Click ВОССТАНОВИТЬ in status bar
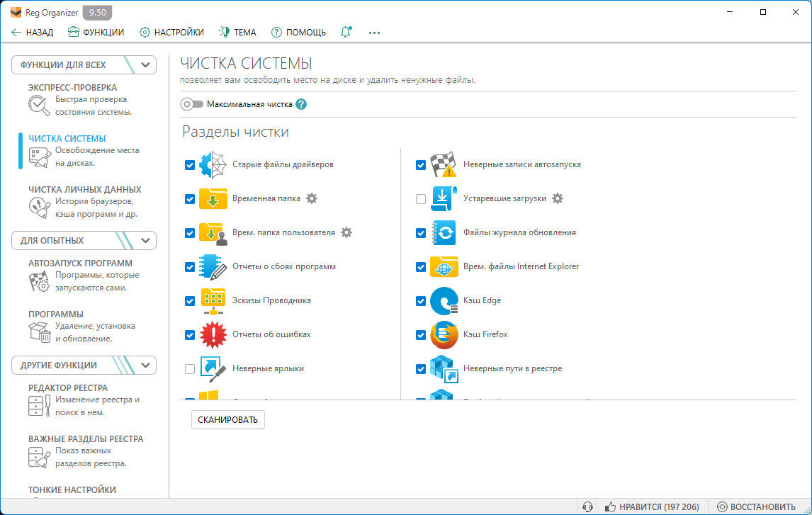This screenshot has height=515, width=812. point(756,506)
